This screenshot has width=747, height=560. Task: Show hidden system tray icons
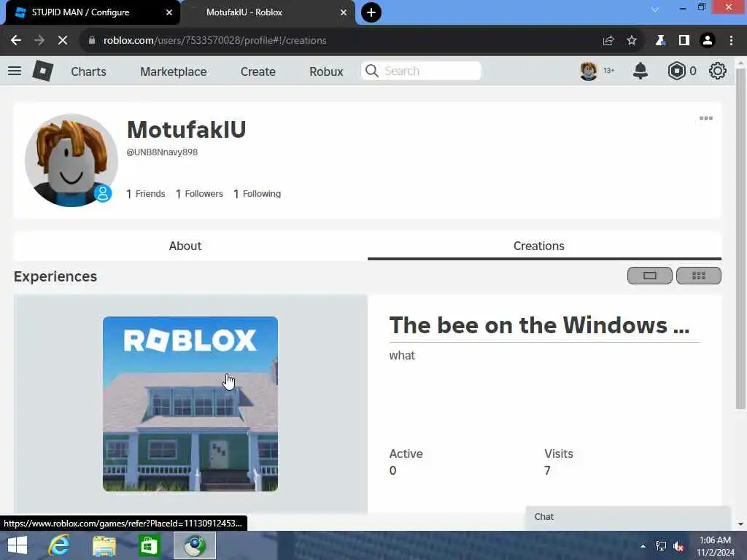pyautogui.click(x=643, y=546)
